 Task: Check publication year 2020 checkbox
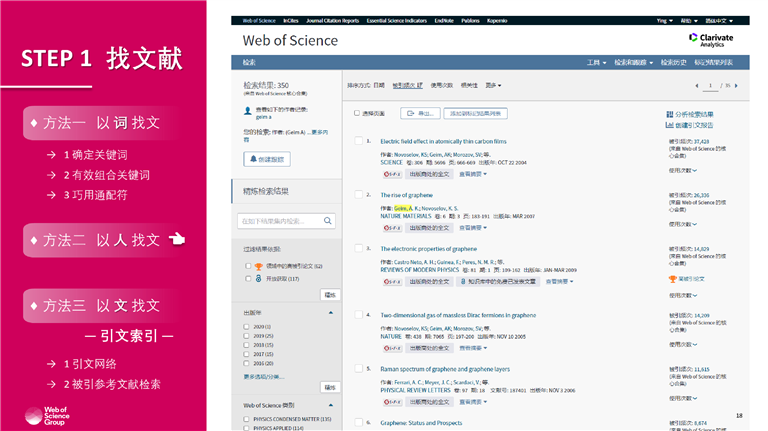[246, 326]
